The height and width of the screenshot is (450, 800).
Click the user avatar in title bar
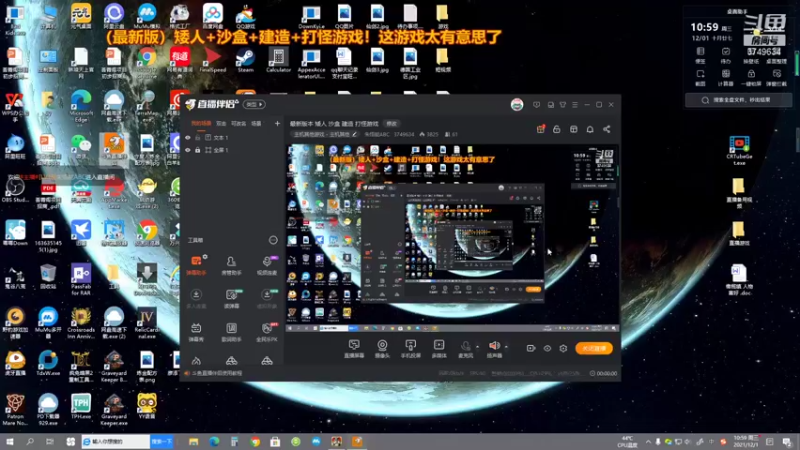(517, 105)
